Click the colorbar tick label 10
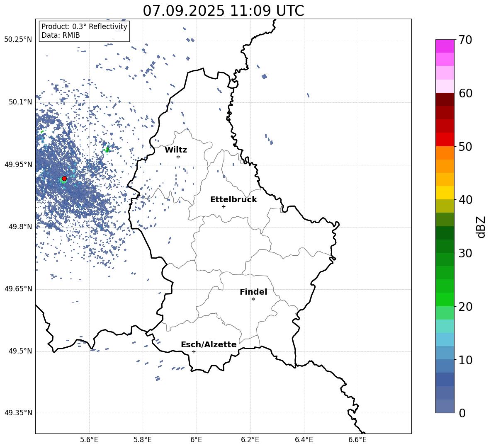The image size is (491, 448). (x=466, y=360)
